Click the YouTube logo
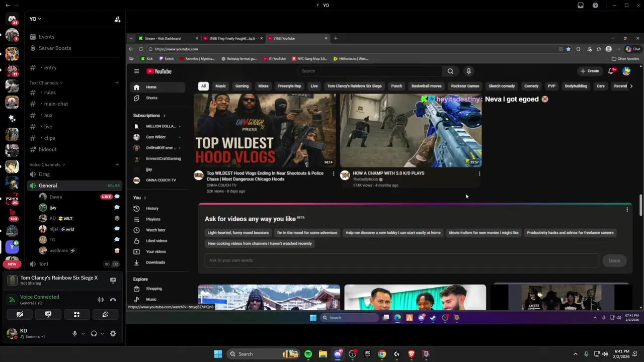The height and width of the screenshot is (362, 644). [159, 71]
